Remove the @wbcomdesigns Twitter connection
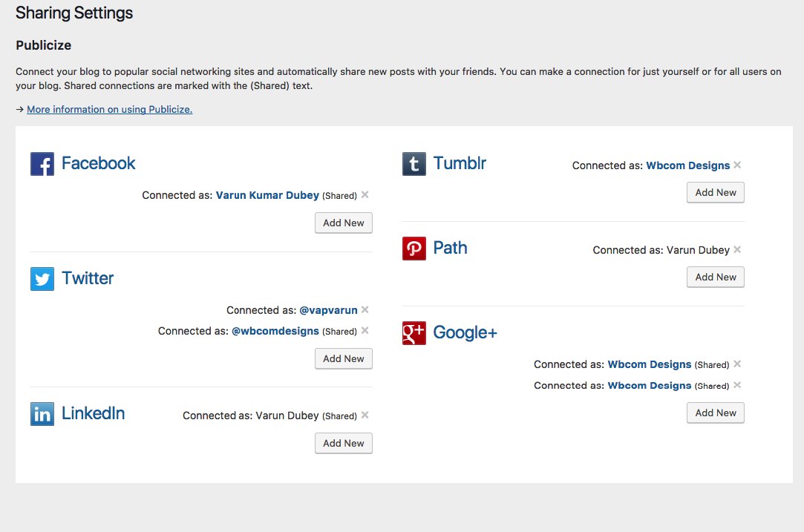The height and width of the screenshot is (532, 804). 365,331
